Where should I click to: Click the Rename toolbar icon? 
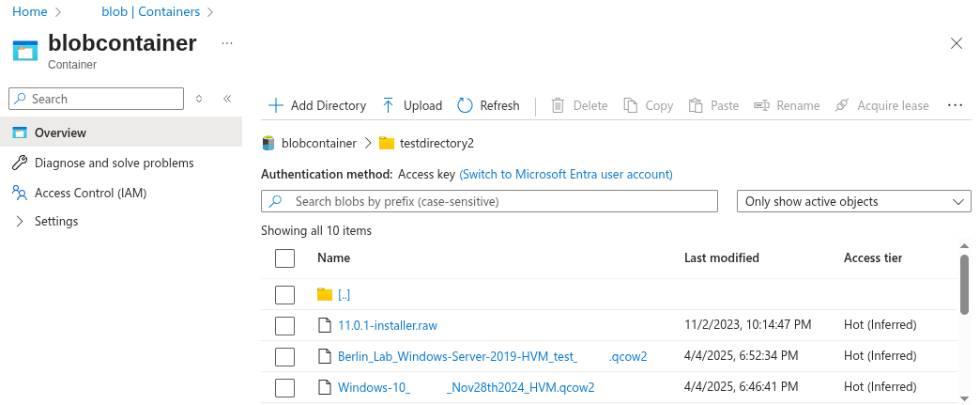[761, 105]
